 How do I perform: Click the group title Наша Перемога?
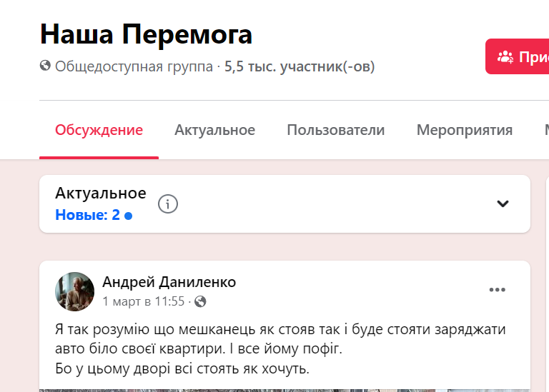point(146,34)
